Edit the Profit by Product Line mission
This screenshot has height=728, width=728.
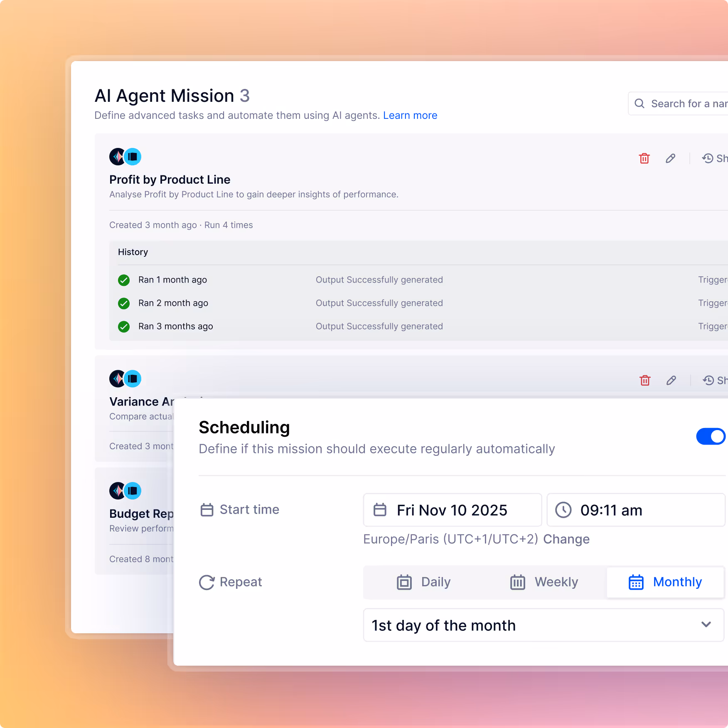(670, 158)
